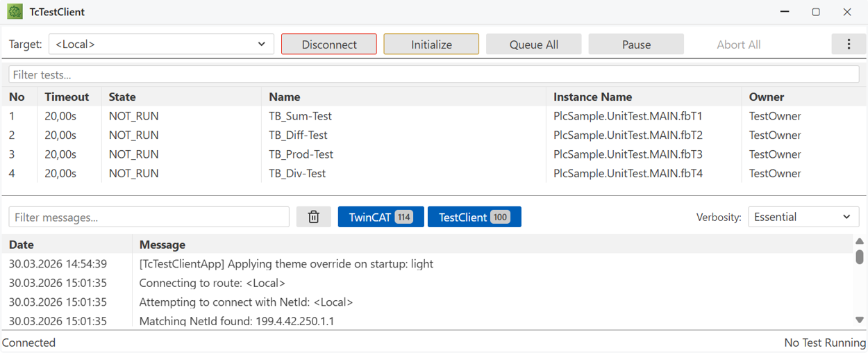Click instance PlcSample.UnitTest.MAIN.fbT2
Viewport: 868px width, 353px height.
click(x=628, y=135)
